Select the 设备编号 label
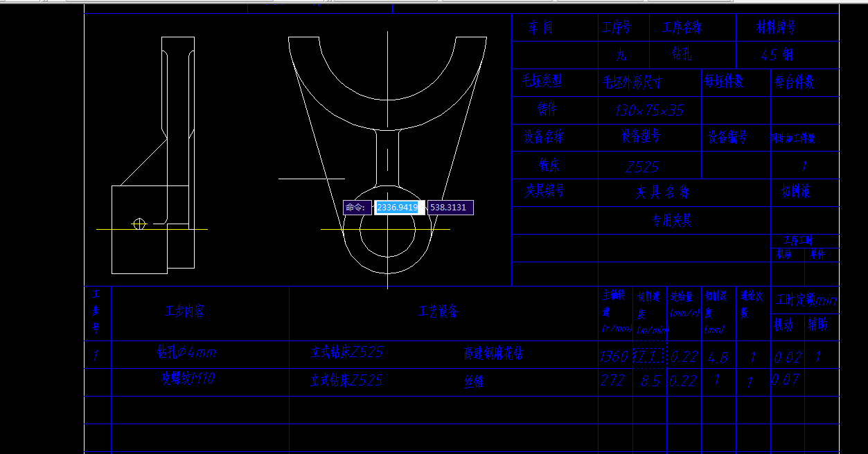This screenshot has height=454, width=868. click(x=727, y=137)
